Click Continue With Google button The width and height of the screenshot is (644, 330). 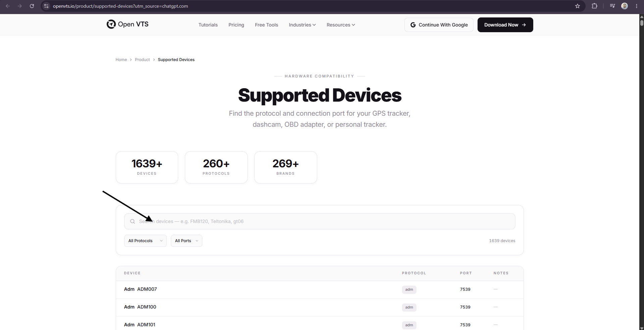point(439,25)
